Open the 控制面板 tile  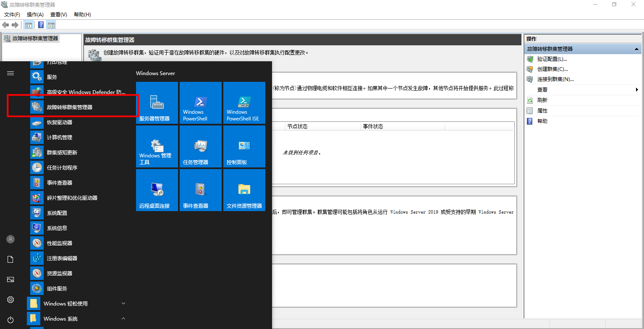[x=244, y=146]
